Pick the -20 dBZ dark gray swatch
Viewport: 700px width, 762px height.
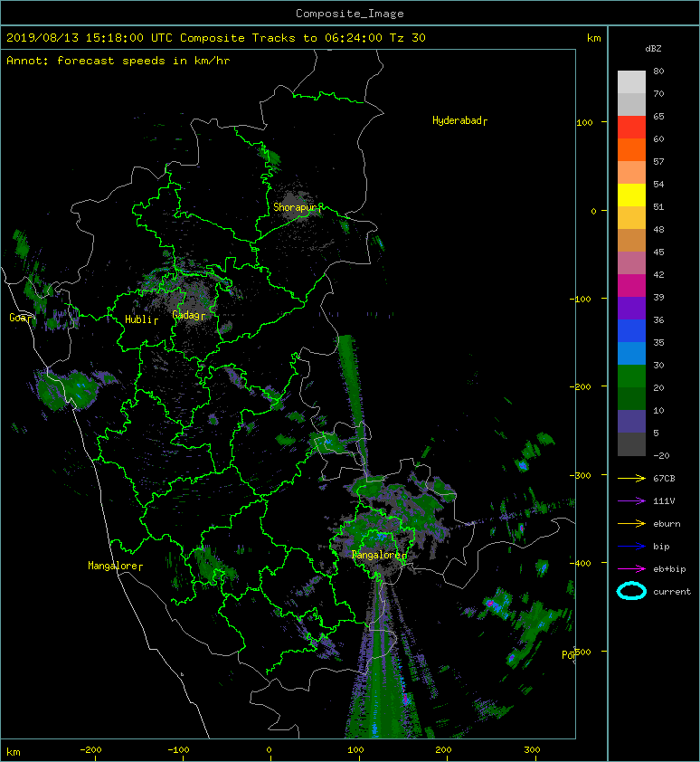(631, 444)
